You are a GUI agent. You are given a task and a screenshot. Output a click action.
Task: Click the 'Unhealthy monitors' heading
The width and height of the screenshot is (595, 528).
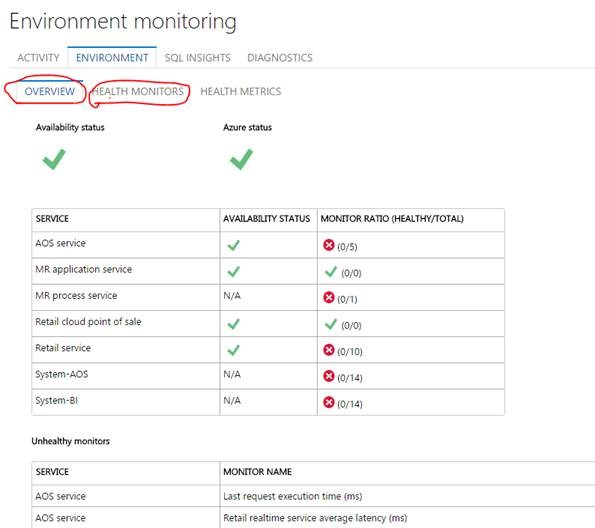pyautogui.click(x=71, y=441)
